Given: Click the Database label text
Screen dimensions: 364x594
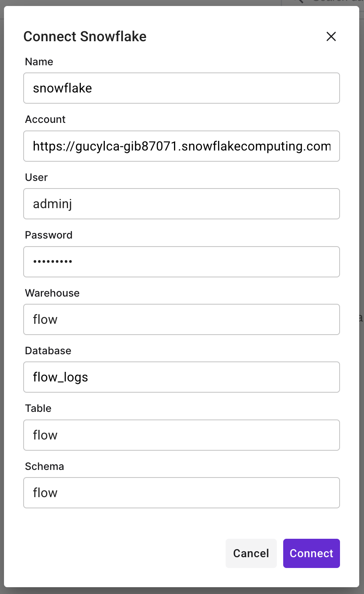Looking at the screenshot, I should (x=48, y=351).
